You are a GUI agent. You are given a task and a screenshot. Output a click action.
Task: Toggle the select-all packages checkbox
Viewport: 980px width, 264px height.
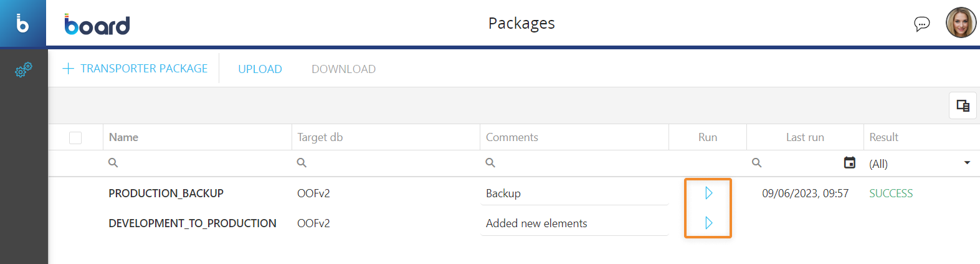pos(75,137)
